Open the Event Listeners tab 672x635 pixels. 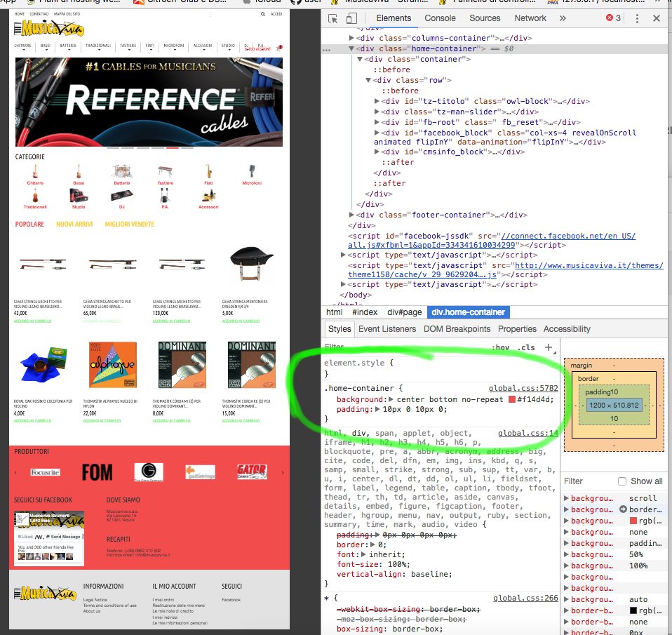tap(387, 329)
